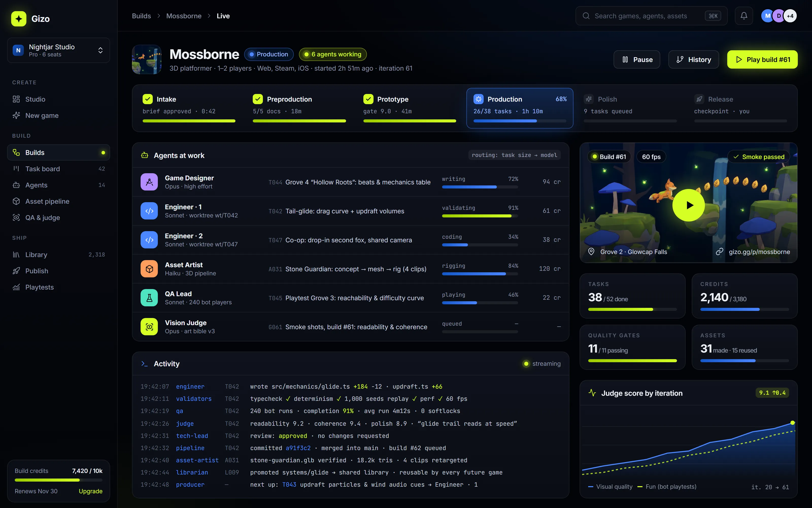Open the notifications bell
812x508 pixels.
(x=744, y=16)
